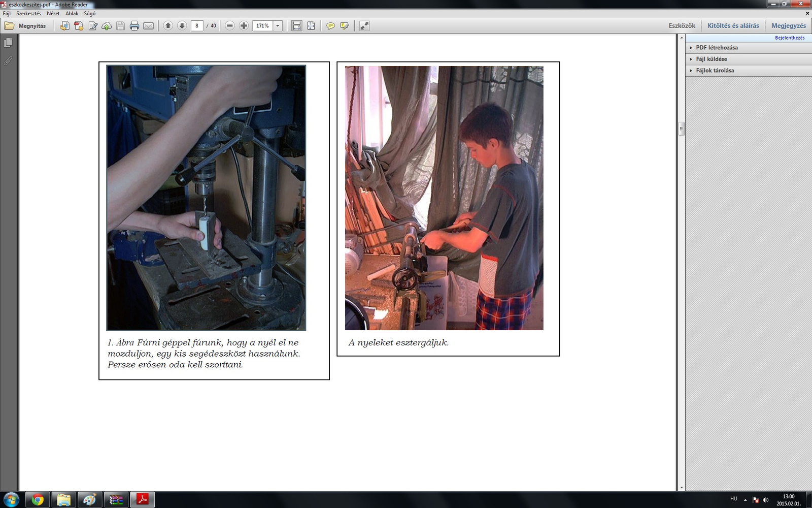Viewport: 812px width, 508px height.
Task: Open Google Chrome from the taskbar
Action: (x=37, y=500)
